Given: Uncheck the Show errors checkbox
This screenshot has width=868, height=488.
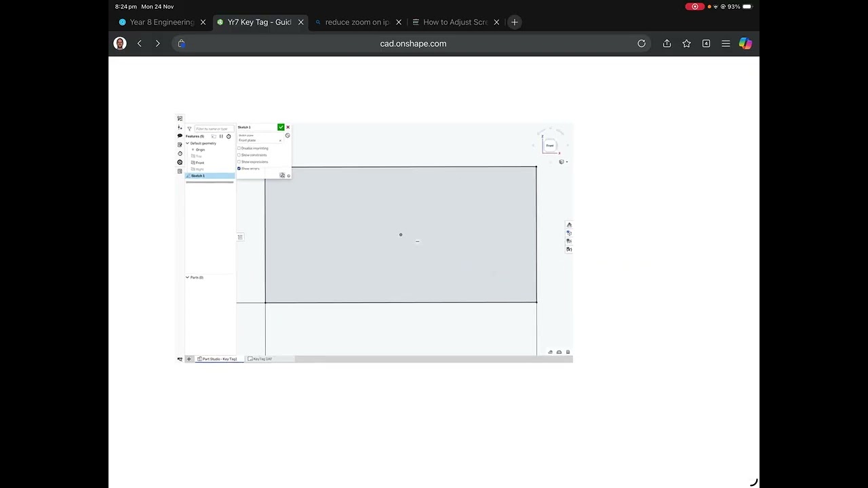Looking at the screenshot, I should (x=239, y=168).
